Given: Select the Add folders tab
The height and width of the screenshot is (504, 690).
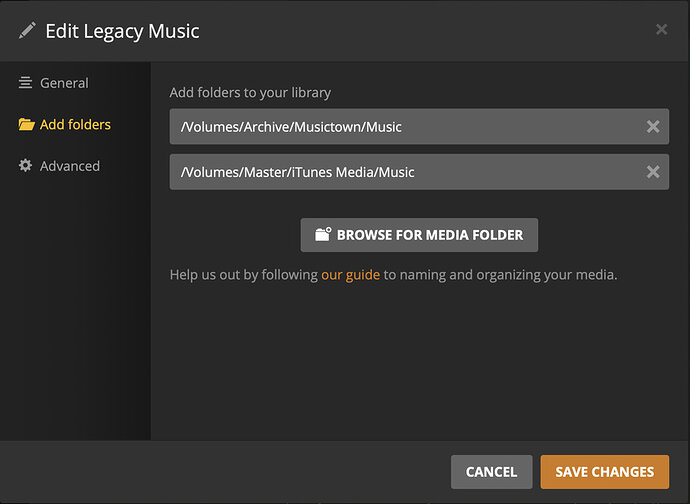Looking at the screenshot, I should pos(75,125).
